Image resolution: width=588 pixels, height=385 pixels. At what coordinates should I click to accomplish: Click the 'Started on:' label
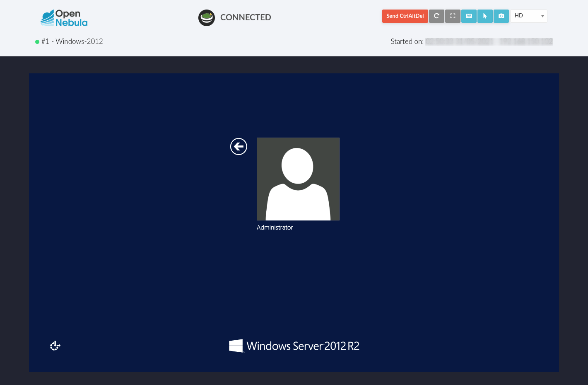[x=407, y=41]
